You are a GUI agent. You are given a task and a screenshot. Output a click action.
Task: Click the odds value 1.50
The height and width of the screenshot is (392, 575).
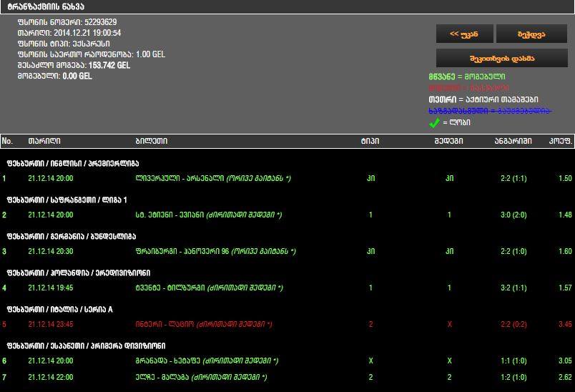pyautogui.click(x=565, y=179)
